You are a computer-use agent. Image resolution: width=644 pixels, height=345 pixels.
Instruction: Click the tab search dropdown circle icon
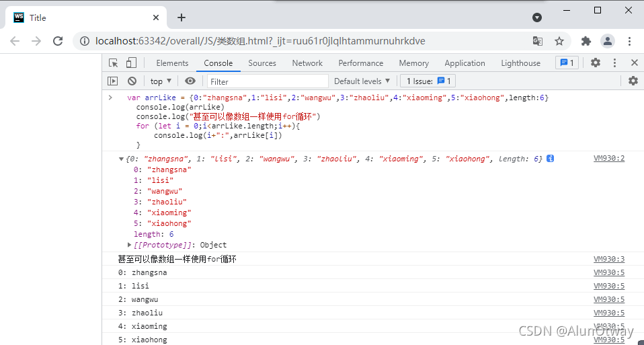click(537, 17)
